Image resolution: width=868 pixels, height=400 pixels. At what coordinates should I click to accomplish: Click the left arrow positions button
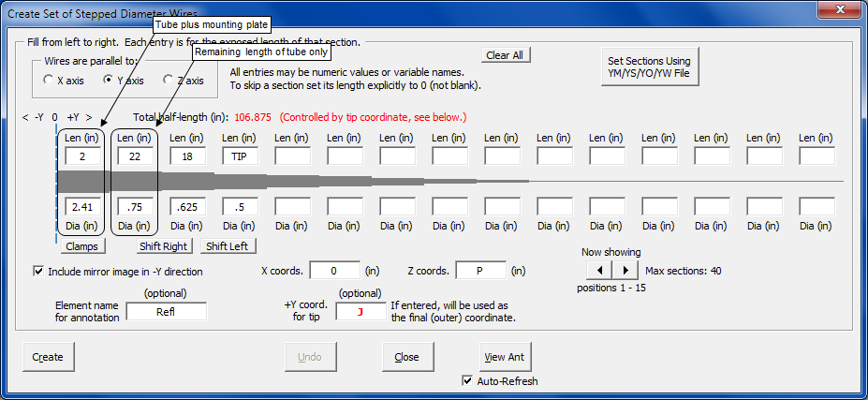coord(599,271)
